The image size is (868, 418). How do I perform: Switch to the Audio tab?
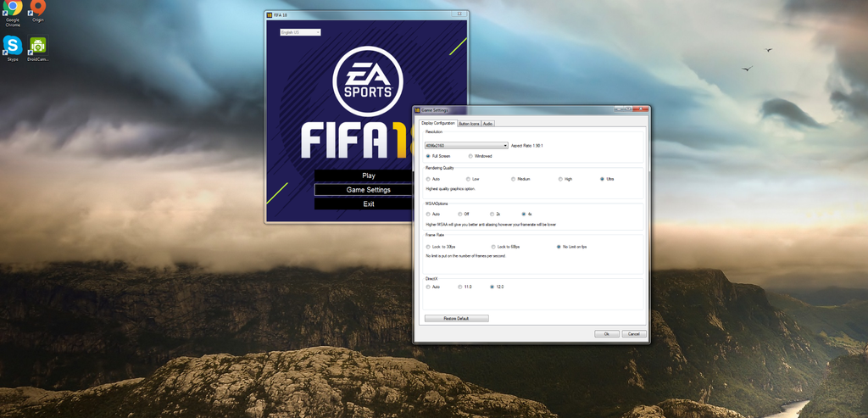tap(487, 124)
